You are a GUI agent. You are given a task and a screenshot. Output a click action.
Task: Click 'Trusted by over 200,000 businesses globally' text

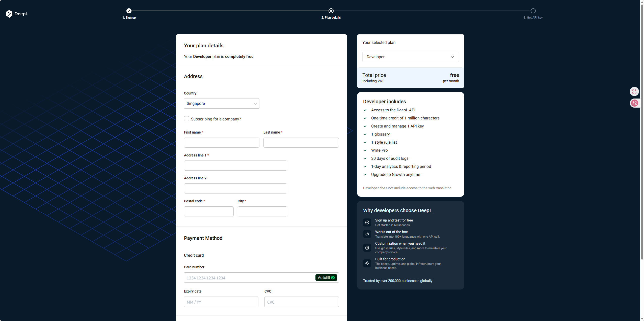398,281
